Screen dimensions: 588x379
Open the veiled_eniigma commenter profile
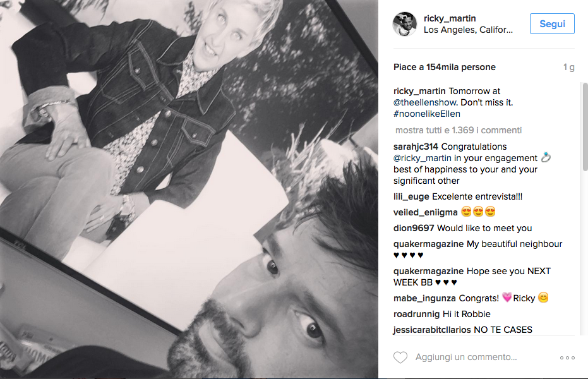click(425, 212)
